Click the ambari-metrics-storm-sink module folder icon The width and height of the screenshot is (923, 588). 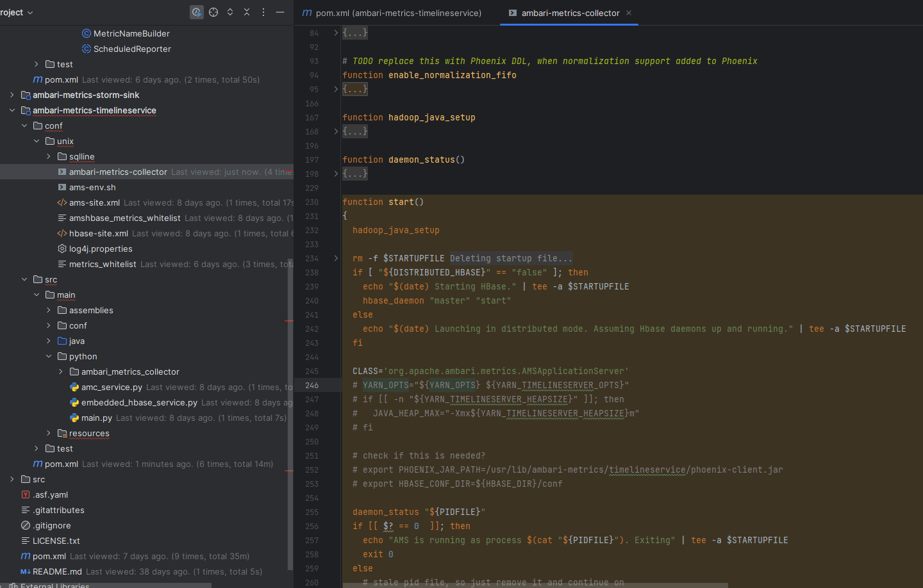(26, 95)
